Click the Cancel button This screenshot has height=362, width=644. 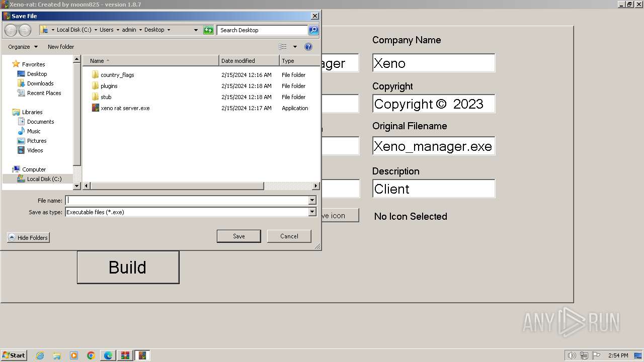coord(289,236)
